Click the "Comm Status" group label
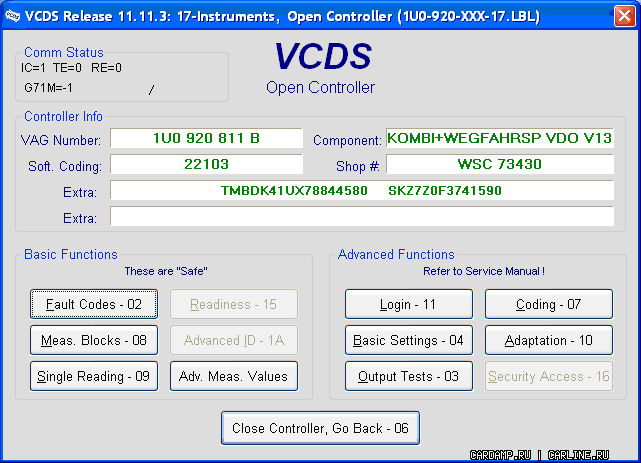 tap(64, 52)
